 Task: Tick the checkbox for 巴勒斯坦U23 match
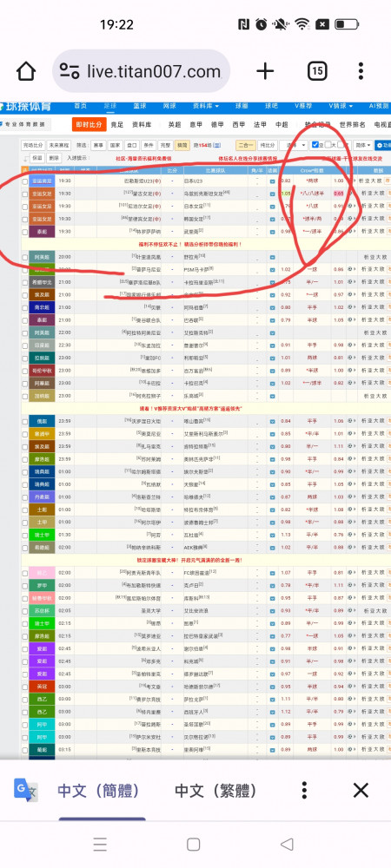coord(25,181)
